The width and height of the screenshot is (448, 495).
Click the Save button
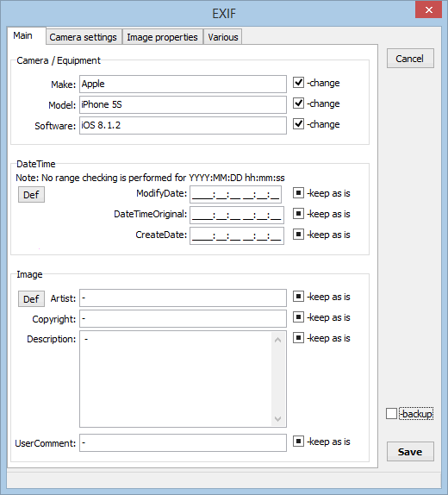point(410,451)
